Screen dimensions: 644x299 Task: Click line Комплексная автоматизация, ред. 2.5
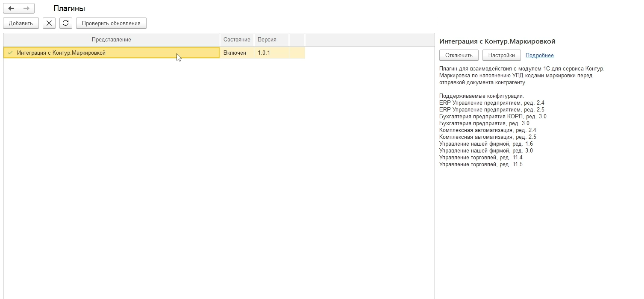click(488, 137)
